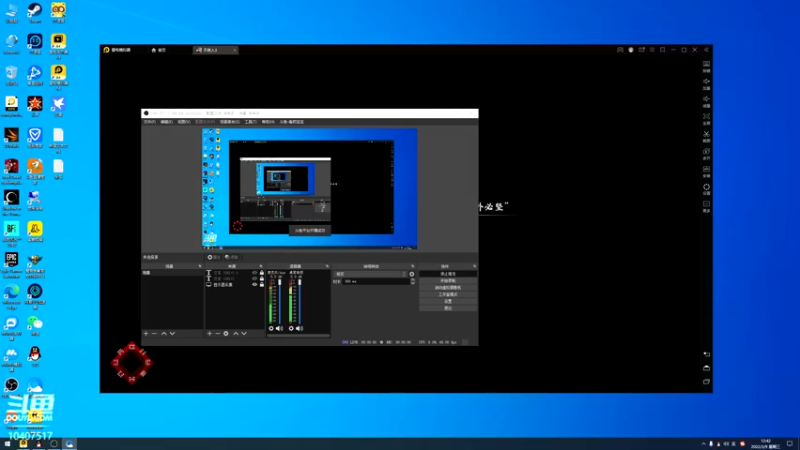This screenshot has height=450, width=800.
Task: Pop out the Scenes dock via its header icon
Action: tap(200, 266)
